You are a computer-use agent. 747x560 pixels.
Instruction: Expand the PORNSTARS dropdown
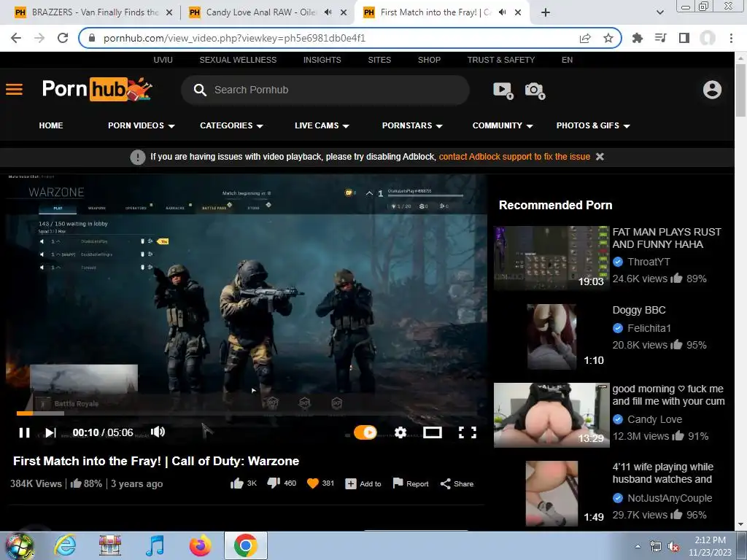(x=413, y=125)
